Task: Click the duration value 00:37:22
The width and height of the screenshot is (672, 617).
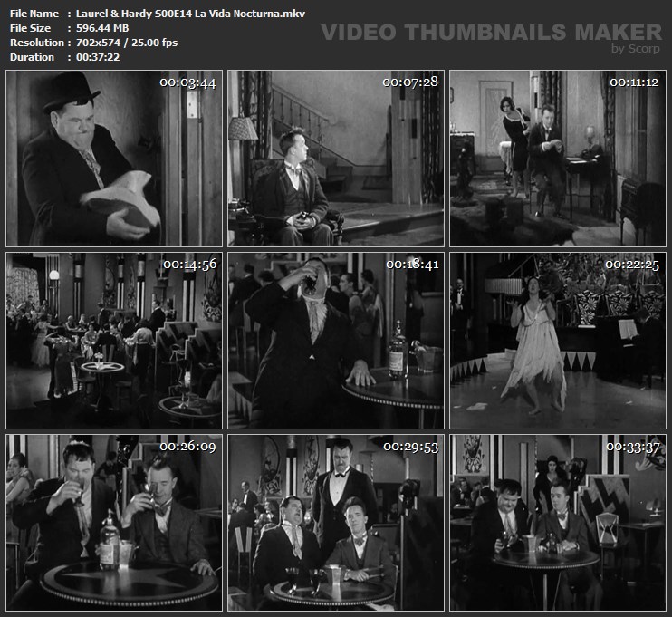Action: coord(98,57)
